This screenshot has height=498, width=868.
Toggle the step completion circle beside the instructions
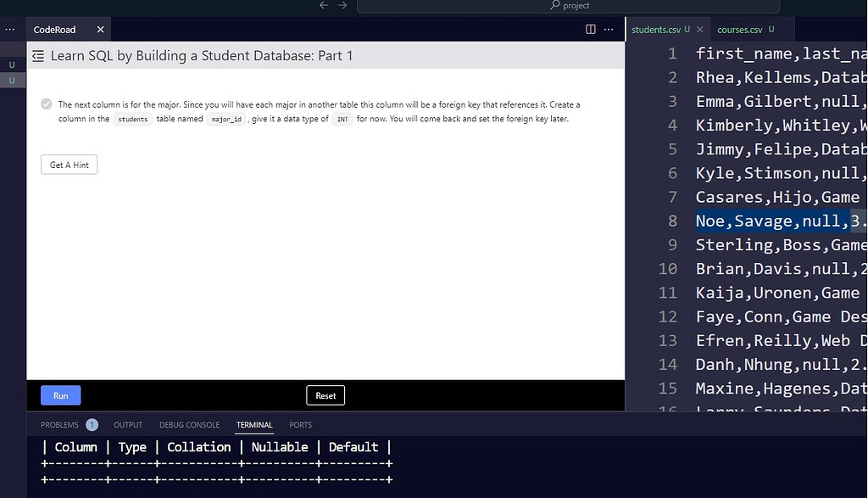click(x=45, y=104)
